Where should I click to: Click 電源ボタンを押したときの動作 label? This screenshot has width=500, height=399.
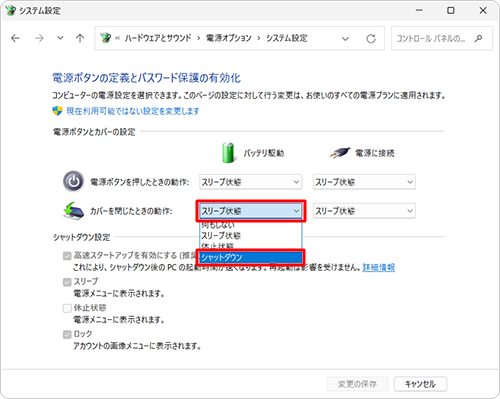pyautogui.click(x=140, y=182)
